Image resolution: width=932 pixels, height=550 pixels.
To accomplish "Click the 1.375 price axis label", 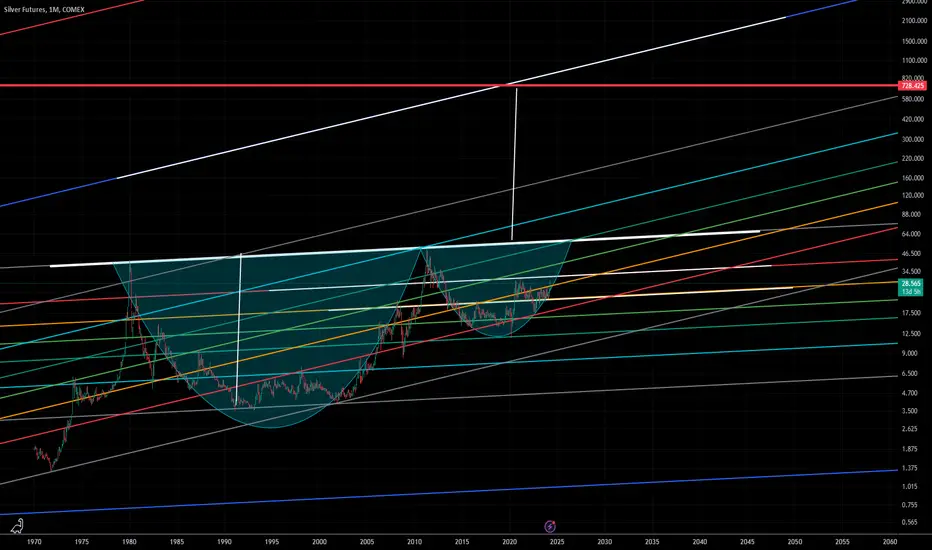I will (910, 468).
